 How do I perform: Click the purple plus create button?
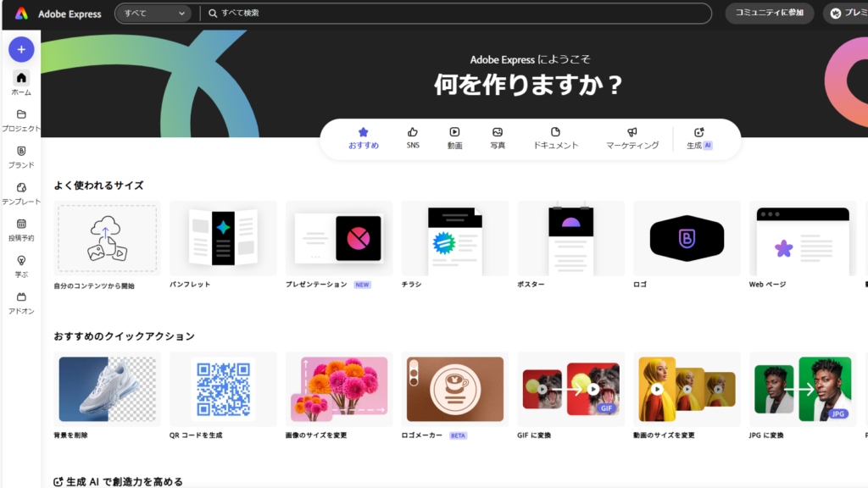(x=20, y=48)
